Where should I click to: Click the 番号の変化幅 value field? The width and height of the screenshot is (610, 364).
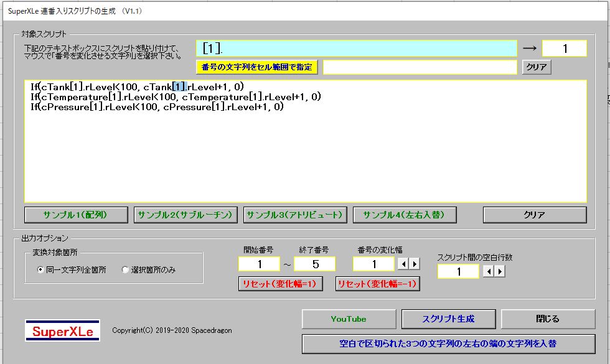(x=373, y=264)
